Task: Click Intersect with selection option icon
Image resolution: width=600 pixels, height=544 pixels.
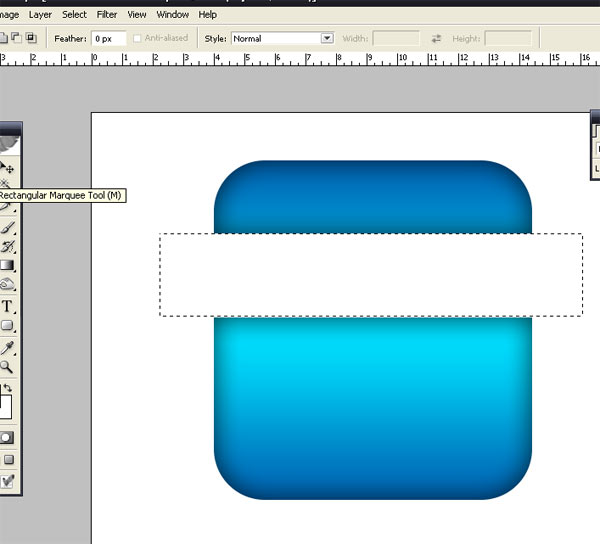Action: [31, 37]
